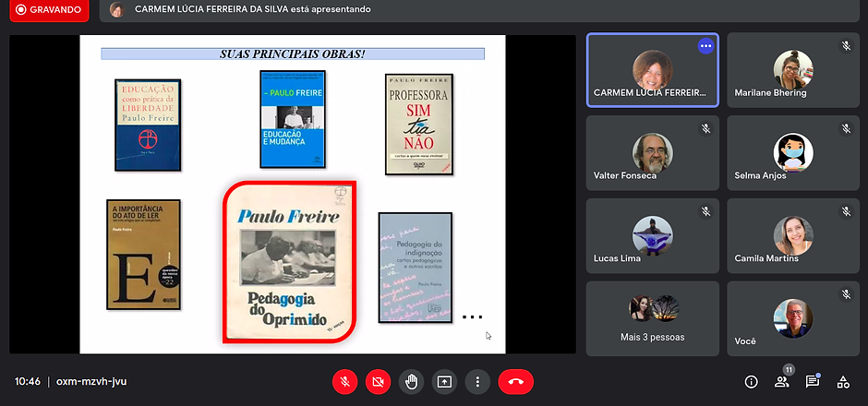Image resolution: width=868 pixels, height=406 pixels.
Task: Click the presenter name banner text
Action: 252,9
